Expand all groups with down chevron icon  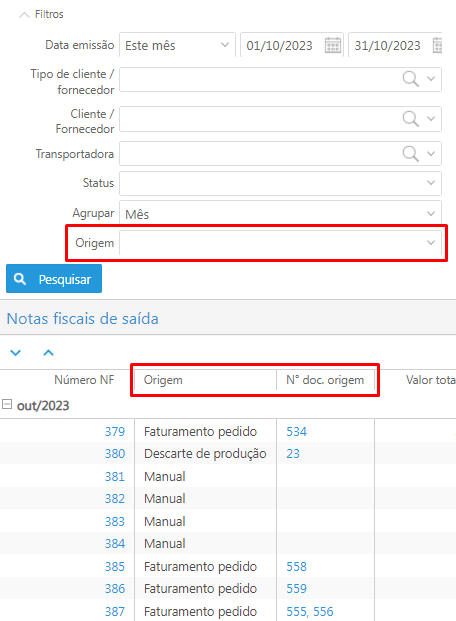[15, 352]
